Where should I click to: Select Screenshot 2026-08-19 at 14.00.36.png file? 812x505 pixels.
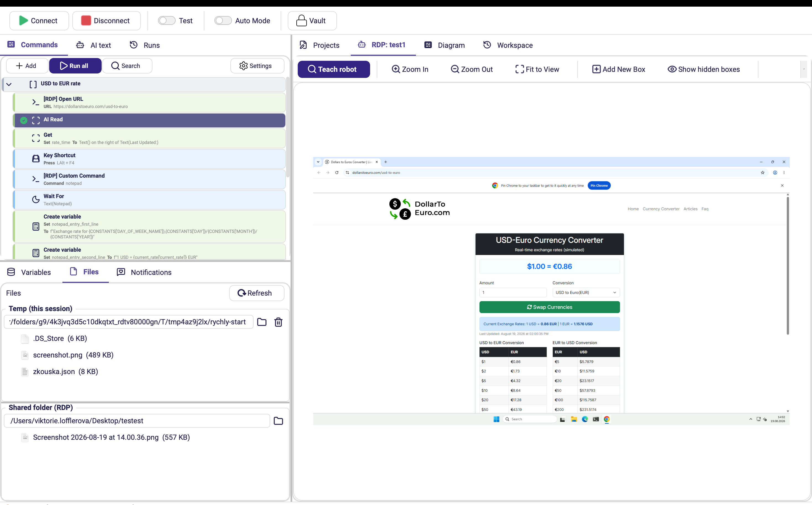pyautogui.click(x=106, y=438)
